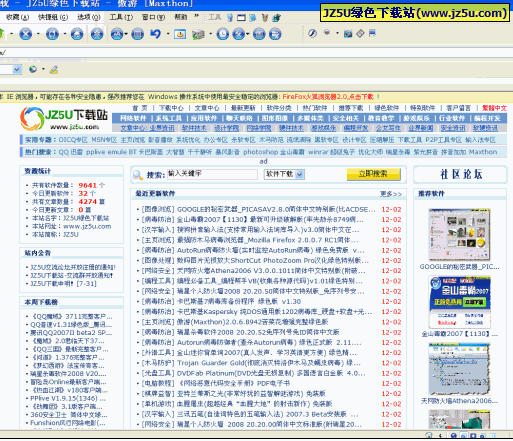The height and width of the screenshot is (441, 513).
Task: Click the yellow highlighter pencil icon
Action: [x=54, y=69]
